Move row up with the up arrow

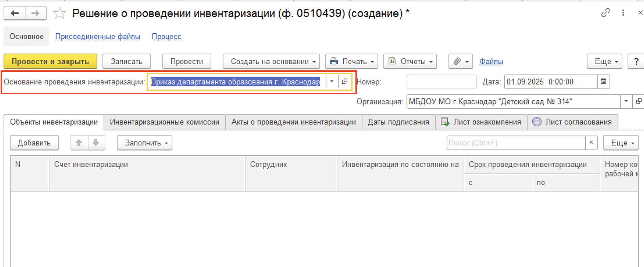pyautogui.click(x=79, y=143)
